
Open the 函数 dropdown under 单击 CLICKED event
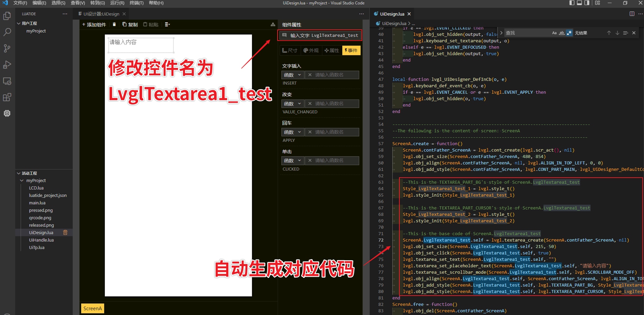click(293, 160)
